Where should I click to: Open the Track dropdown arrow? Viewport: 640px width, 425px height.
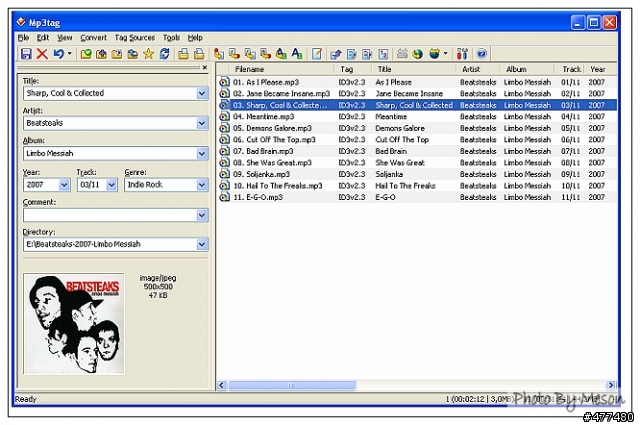(111, 185)
